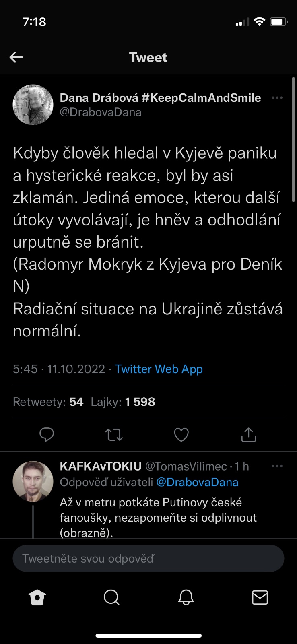Image resolution: width=297 pixels, height=644 pixels.
Task: View the list of 54 retweets
Action: click(x=48, y=402)
